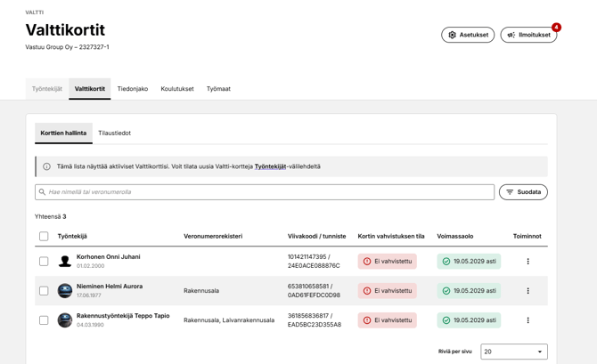Open the Riviä per sivu dropdown showing 20
This screenshot has width=597, height=364.
tap(514, 352)
